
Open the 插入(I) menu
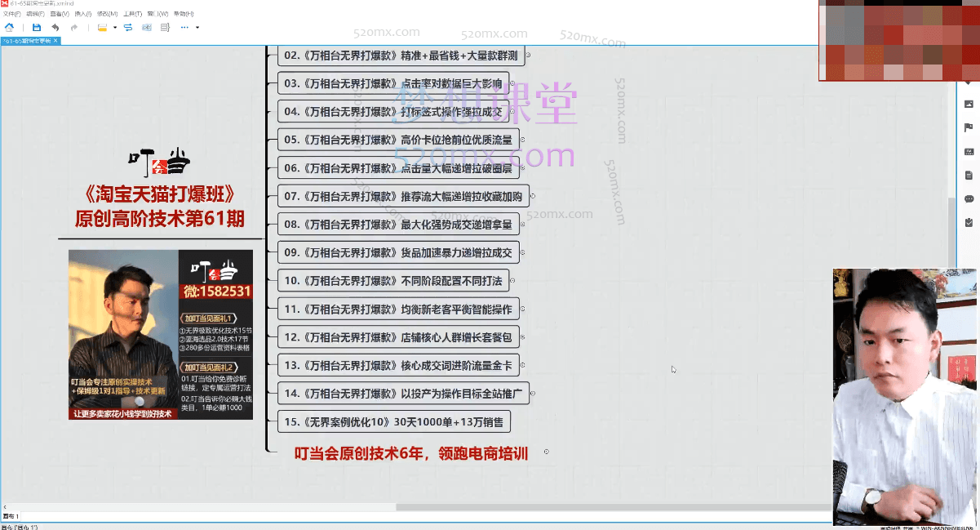[x=82, y=14]
